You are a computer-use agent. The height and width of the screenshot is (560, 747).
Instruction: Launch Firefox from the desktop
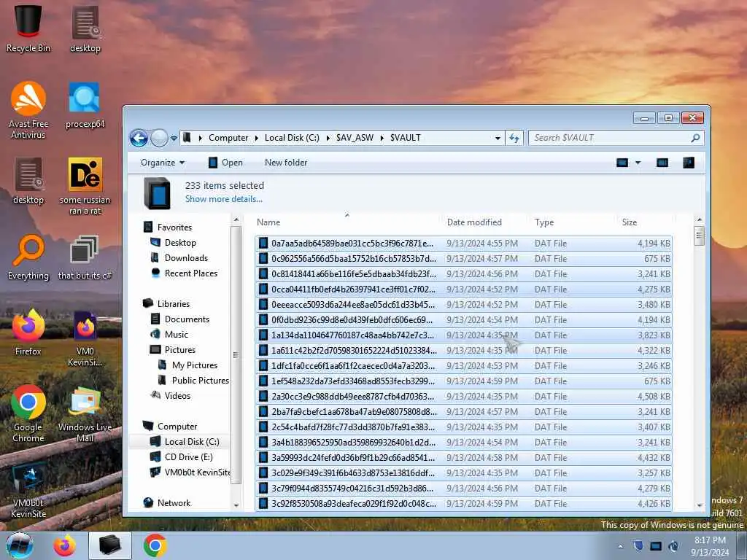28,332
